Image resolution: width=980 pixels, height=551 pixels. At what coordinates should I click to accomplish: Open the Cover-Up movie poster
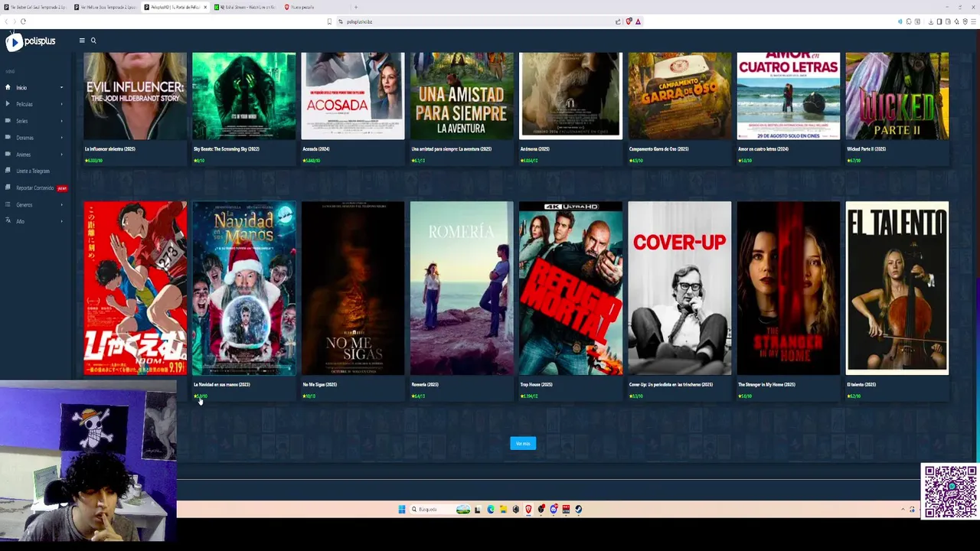[x=680, y=289]
